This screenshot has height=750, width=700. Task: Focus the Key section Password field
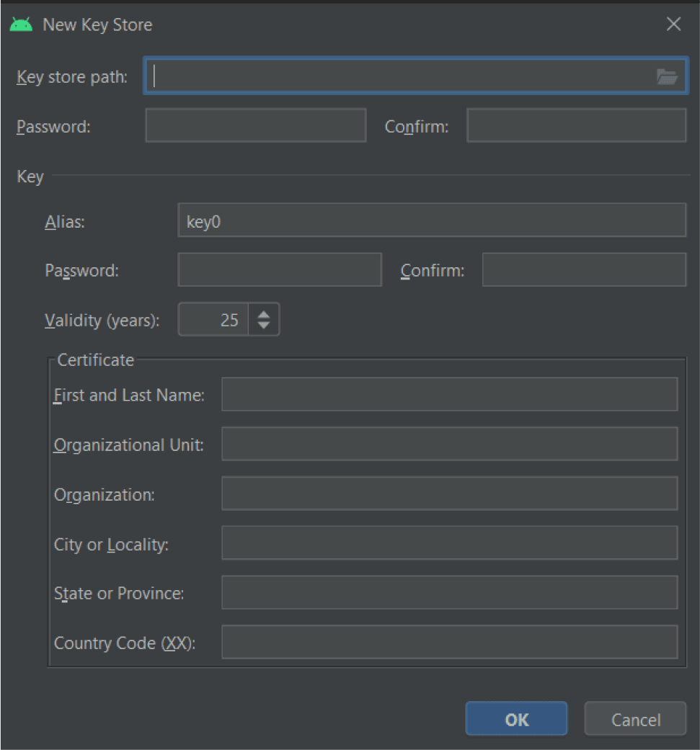tap(279, 270)
